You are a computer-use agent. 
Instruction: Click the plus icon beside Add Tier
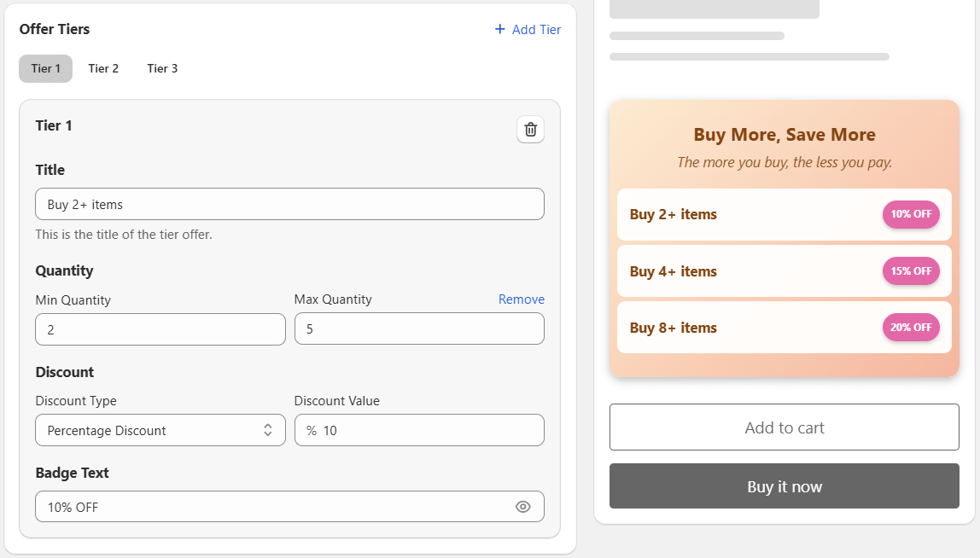[x=500, y=29]
